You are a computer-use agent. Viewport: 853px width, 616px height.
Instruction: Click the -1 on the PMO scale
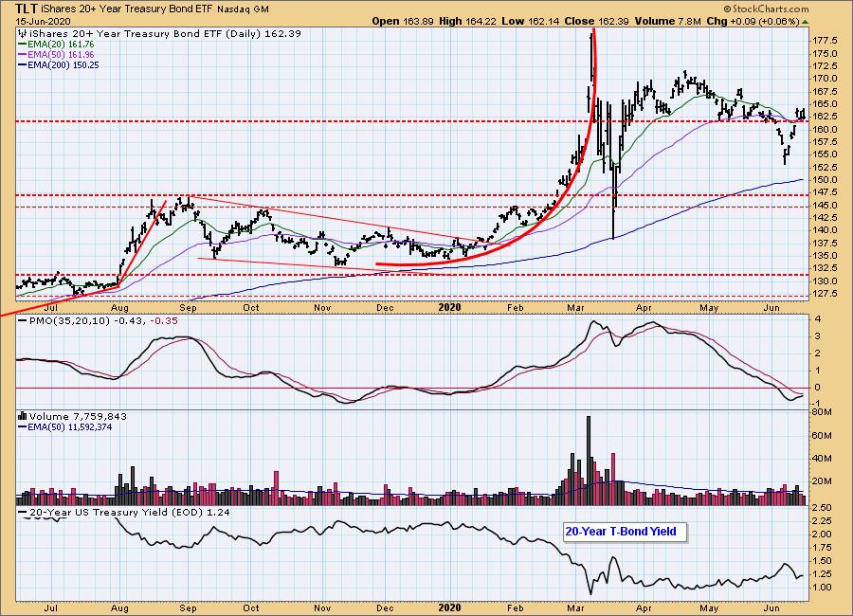(817, 403)
